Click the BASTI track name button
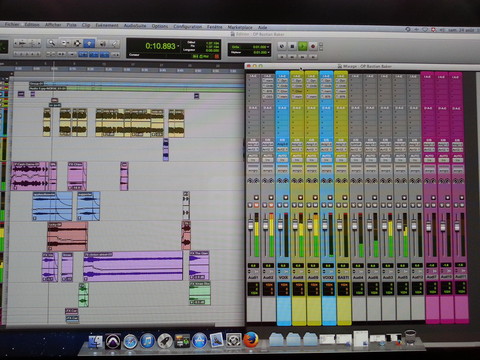Image resolution: width=480 pixels, height=360 pixels. pyautogui.click(x=343, y=277)
